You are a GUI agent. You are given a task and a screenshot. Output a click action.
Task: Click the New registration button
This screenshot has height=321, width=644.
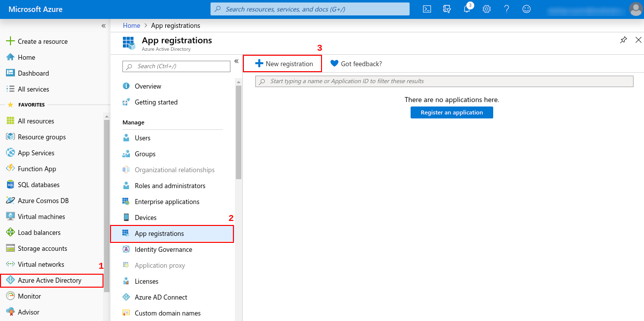tap(283, 64)
